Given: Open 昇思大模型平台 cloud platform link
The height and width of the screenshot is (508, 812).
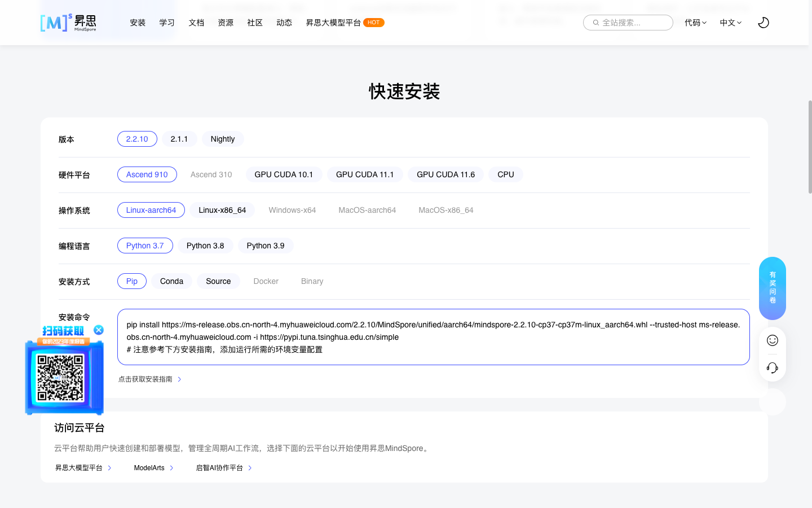Looking at the screenshot, I should pyautogui.click(x=83, y=468).
